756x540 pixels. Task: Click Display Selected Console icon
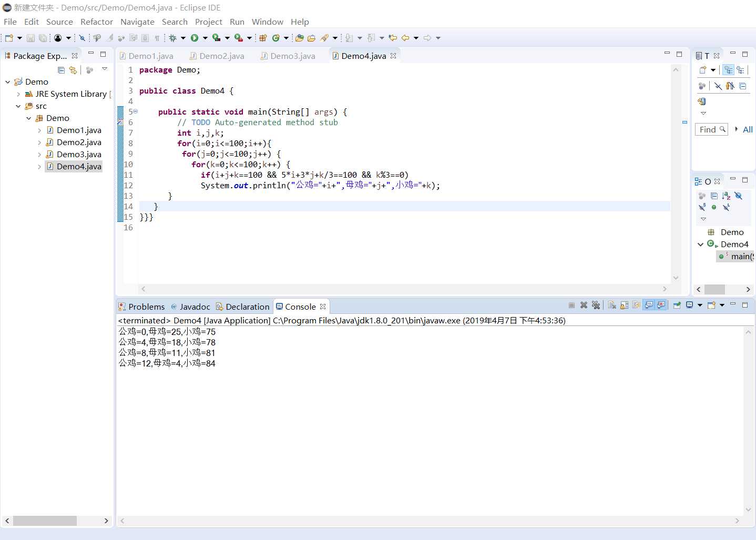690,305
